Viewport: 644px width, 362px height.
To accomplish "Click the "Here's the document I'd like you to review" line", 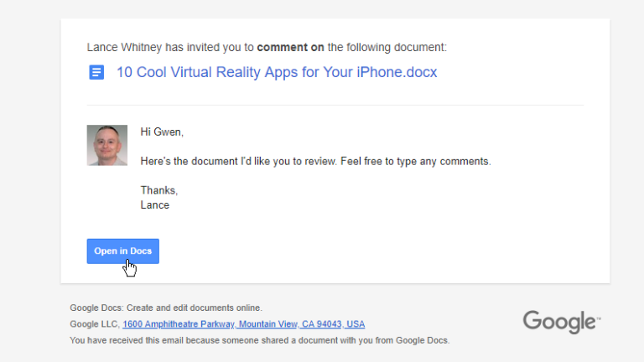I will [x=315, y=161].
